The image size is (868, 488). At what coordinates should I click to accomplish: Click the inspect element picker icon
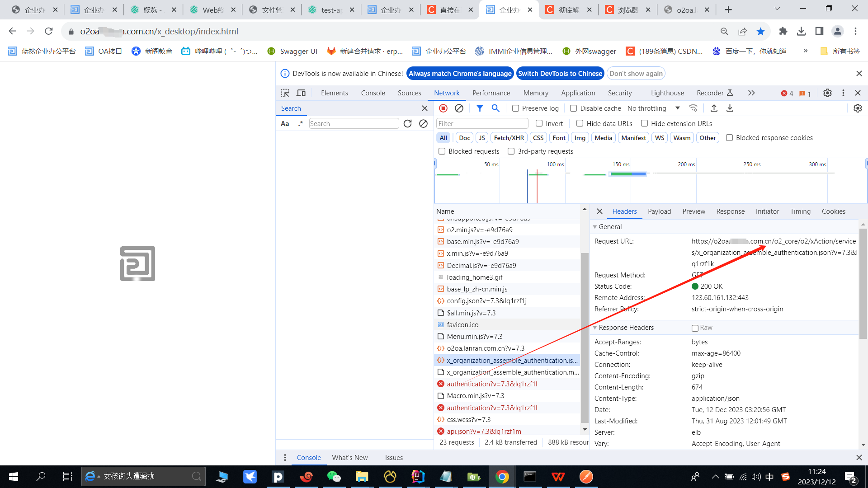tap(285, 93)
